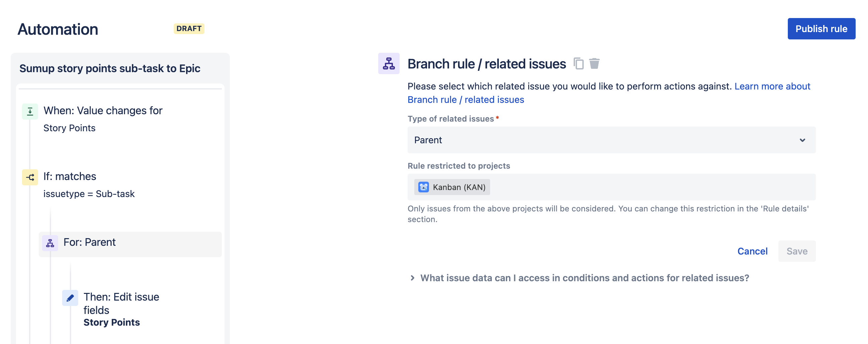Click the Rule restricted to projects field

tap(640, 187)
